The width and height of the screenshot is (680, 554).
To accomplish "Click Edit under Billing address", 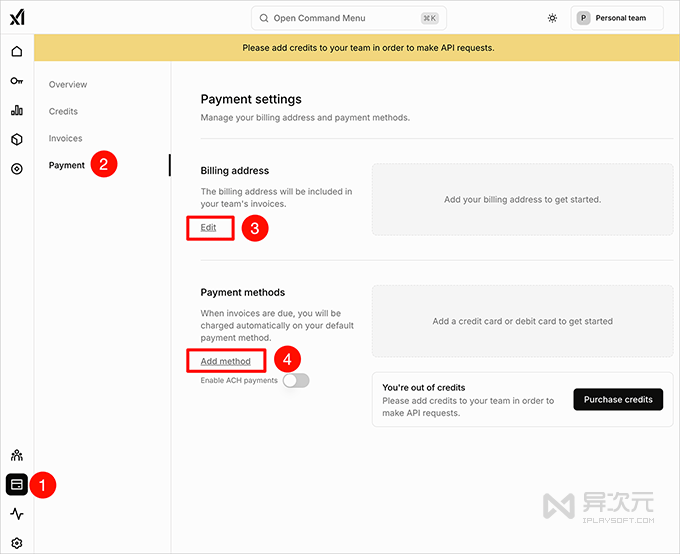I will click(x=208, y=228).
